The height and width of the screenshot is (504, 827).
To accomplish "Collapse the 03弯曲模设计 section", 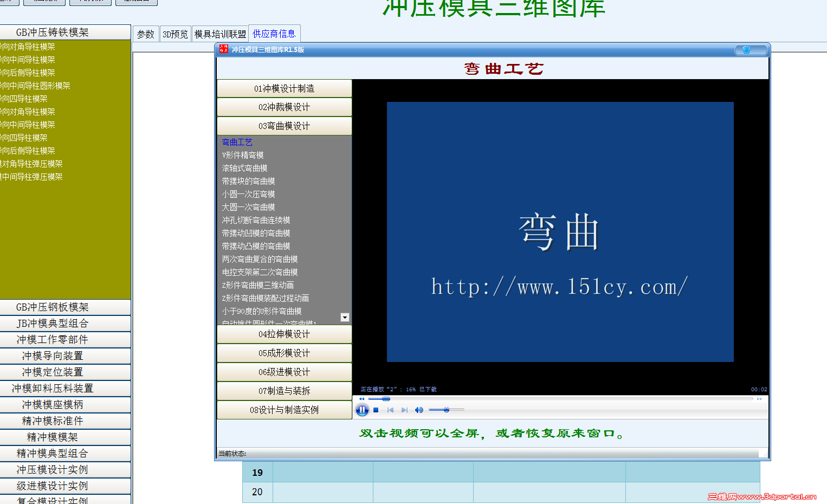I will point(285,126).
